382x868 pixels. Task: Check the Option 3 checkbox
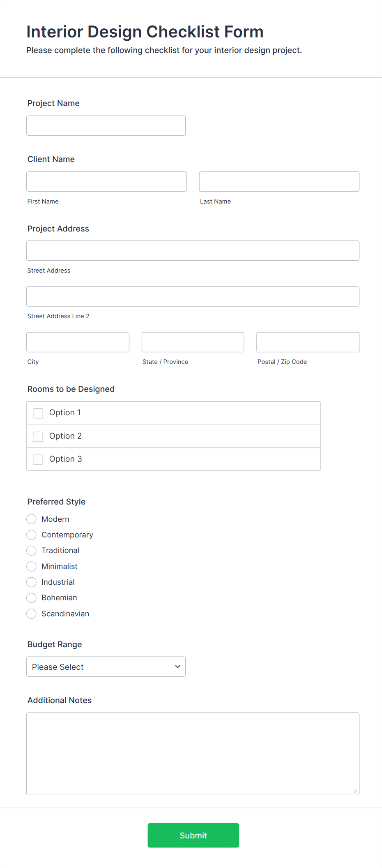38,459
